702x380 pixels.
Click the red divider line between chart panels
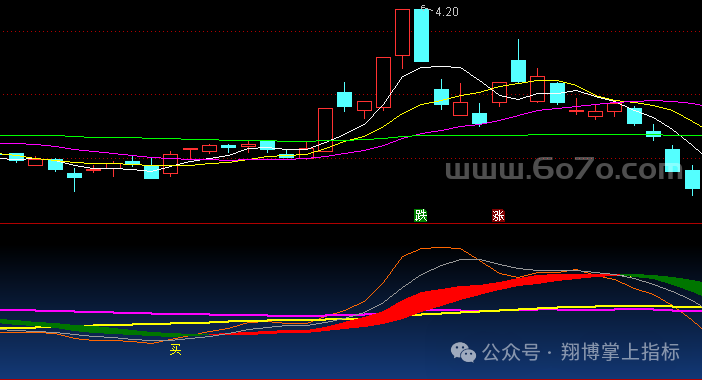[x=351, y=223]
